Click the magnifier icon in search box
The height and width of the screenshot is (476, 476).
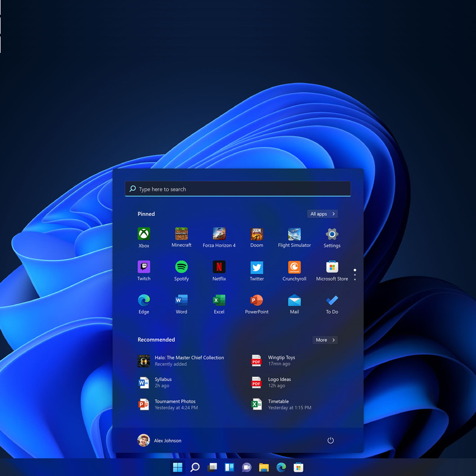coord(132,188)
